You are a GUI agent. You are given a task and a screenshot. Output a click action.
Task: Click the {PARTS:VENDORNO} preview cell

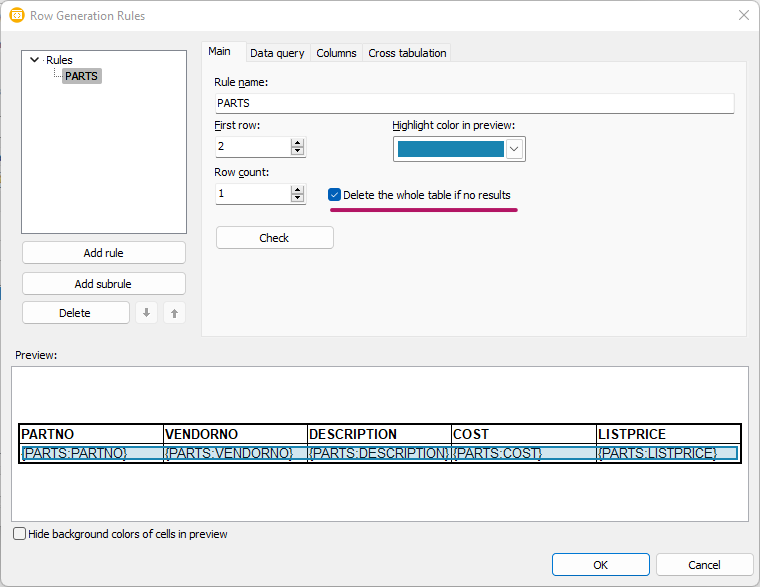tap(236, 453)
